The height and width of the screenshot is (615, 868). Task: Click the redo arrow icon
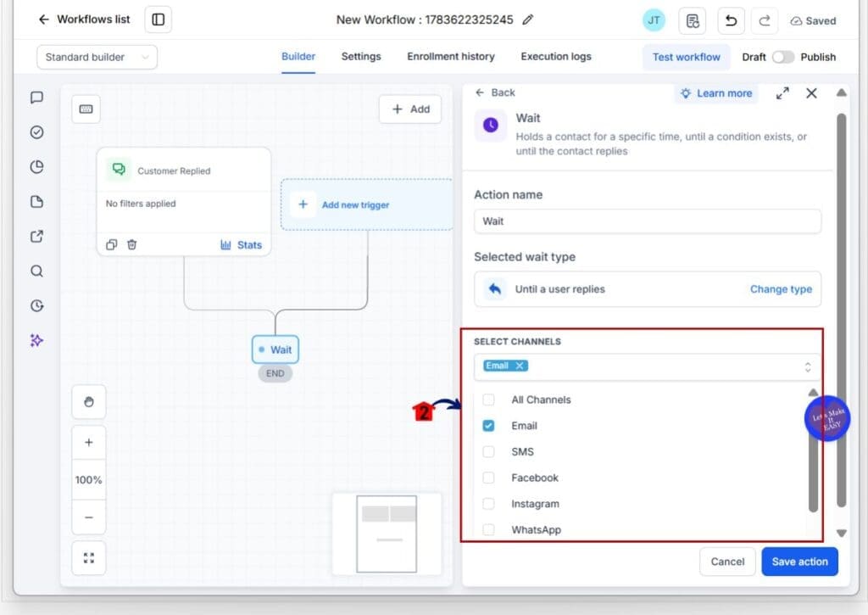coord(765,21)
